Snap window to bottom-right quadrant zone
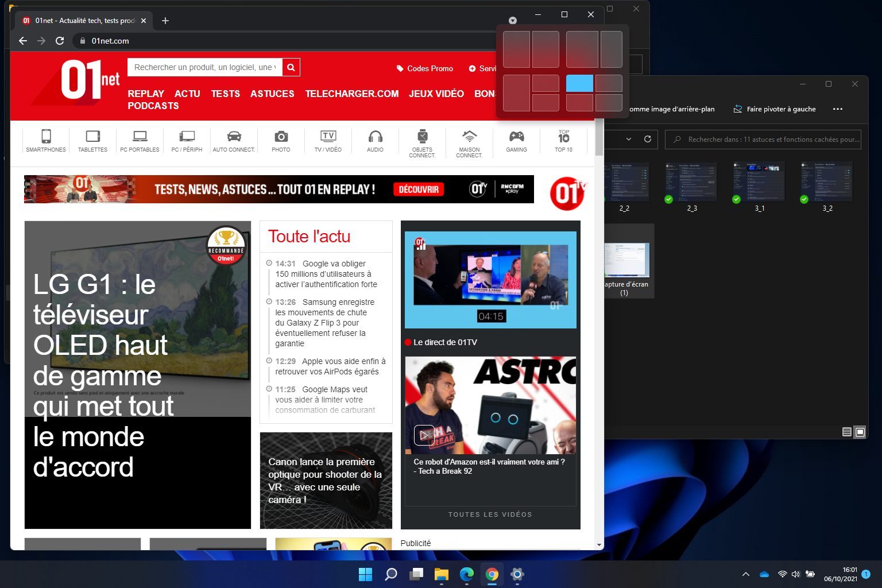The height and width of the screenshot is (588, 882). (x=609, y=103)
